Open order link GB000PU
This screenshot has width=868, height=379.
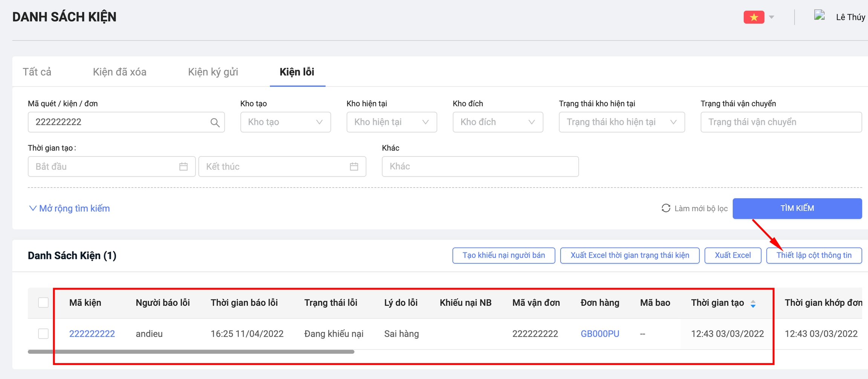coord(600,334)
